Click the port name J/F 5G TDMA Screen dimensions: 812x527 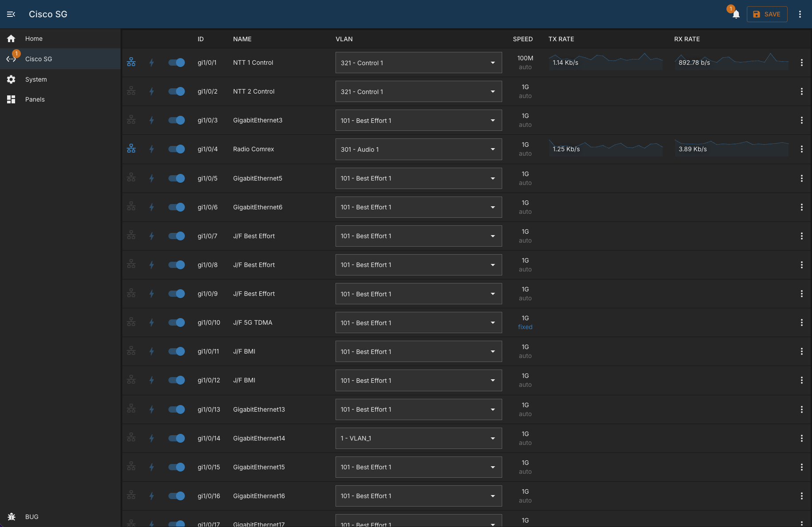[253, 322]
